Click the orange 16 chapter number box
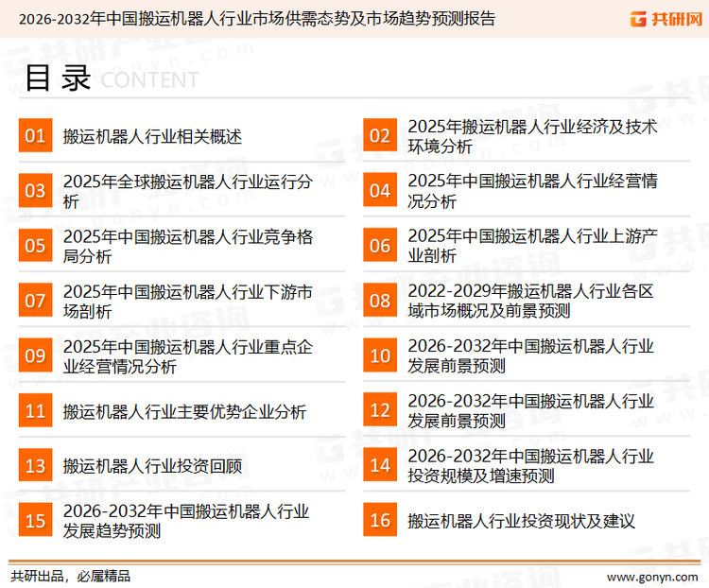 pos(380,521)
